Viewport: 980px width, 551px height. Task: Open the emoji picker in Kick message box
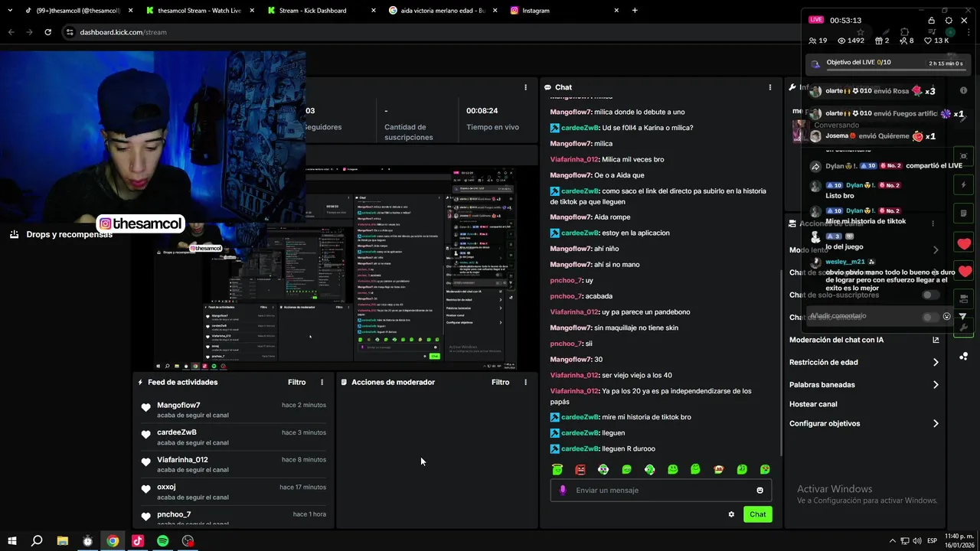coord(759,491)
